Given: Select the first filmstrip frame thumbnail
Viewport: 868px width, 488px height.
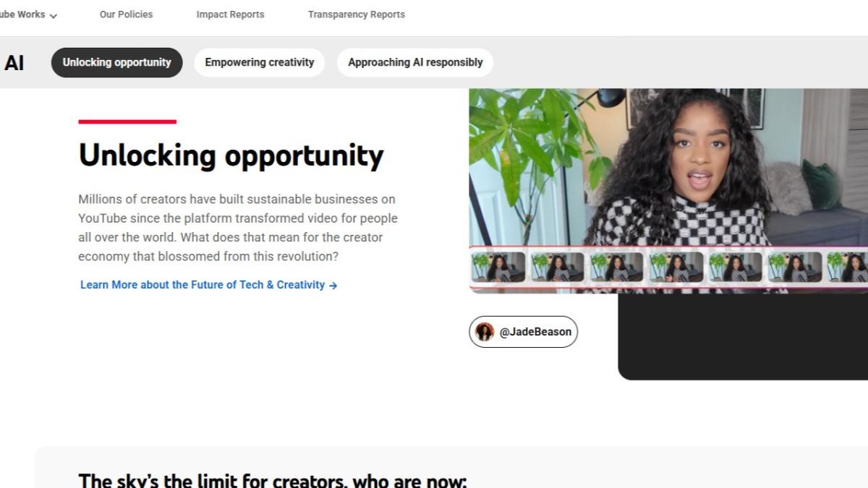Looking at the screenshot, I should pyautogui.click(x=498, y=267).
